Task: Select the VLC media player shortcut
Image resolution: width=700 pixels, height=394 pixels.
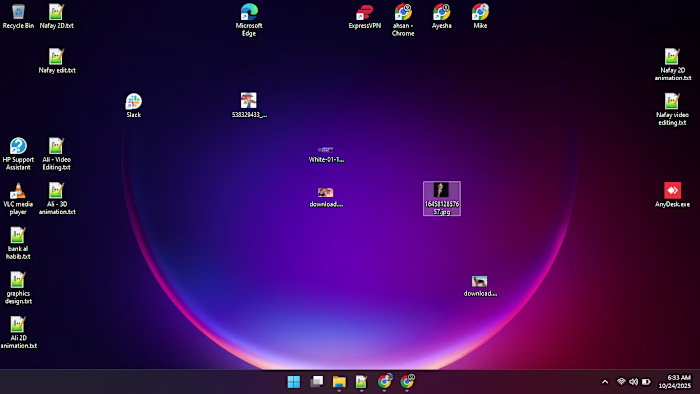Action: coord(18,198)
